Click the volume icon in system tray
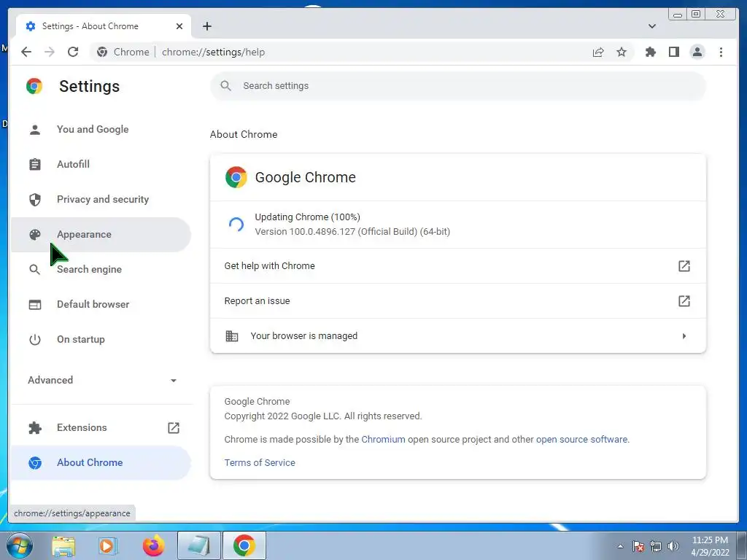This screenshot has width=747, height=560. [673, 546]
